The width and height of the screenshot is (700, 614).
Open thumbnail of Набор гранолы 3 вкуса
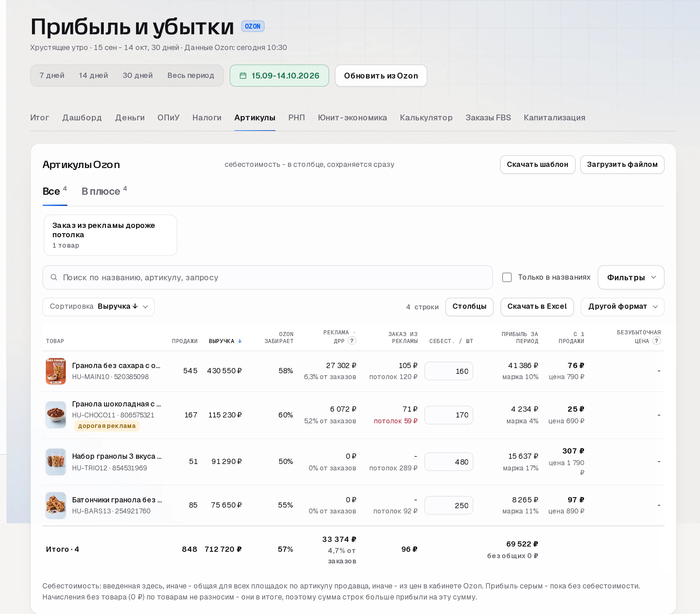[x=56, y=462]
